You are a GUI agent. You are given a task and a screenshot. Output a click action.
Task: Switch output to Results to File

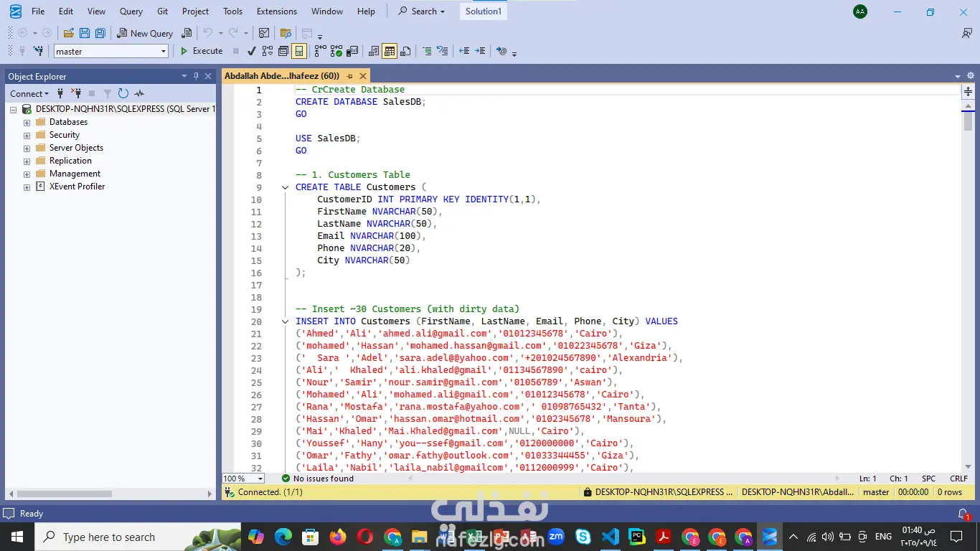click(405, 51)
